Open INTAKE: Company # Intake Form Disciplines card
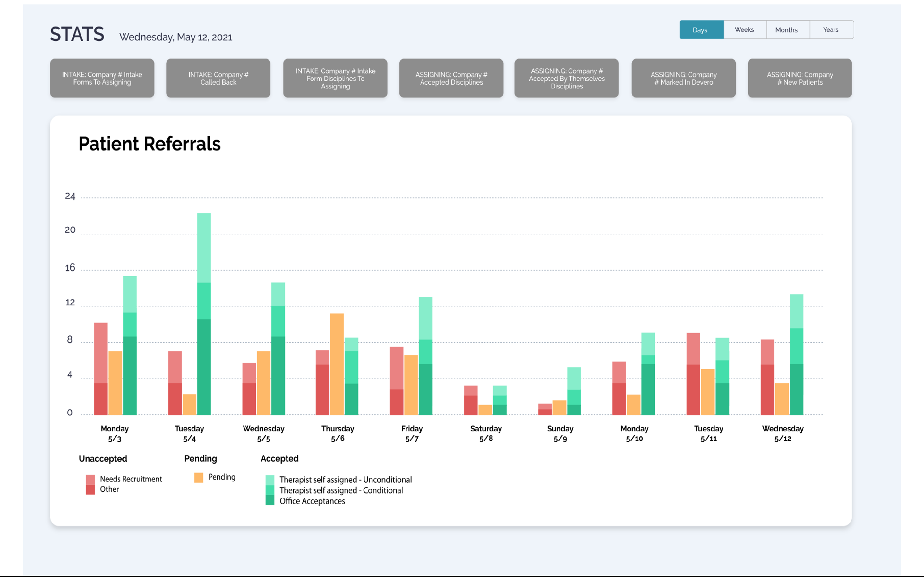Viewport: 924px width, 577px height. click(335, 78)
